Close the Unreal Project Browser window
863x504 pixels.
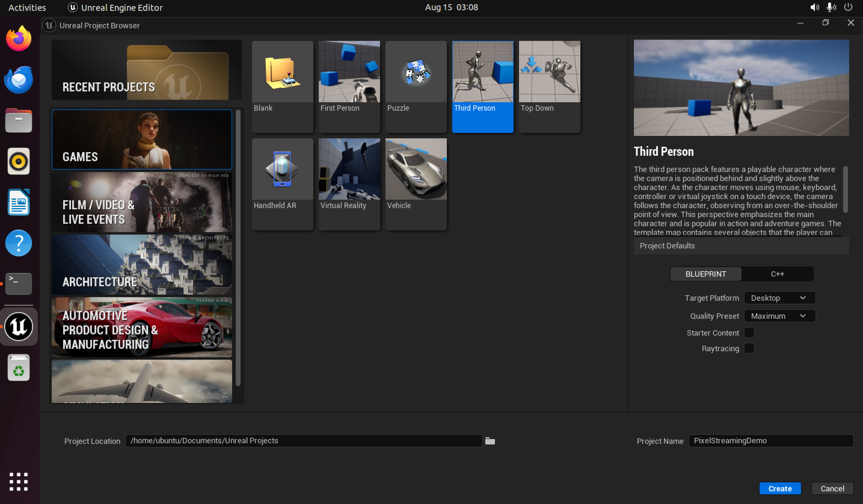tap(851, 23)
